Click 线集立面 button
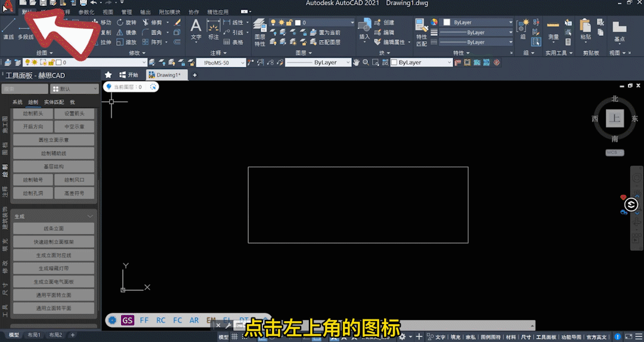Viewport: 644px width, 342px height. pos(54,228)
